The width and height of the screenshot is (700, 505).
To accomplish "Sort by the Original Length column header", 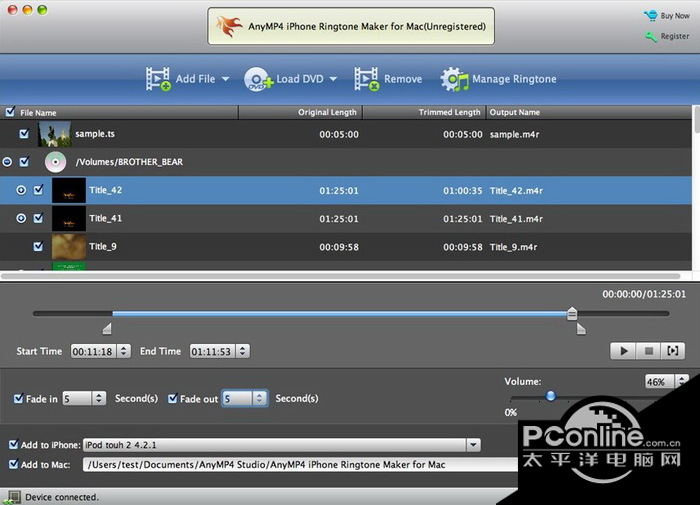I will click(x=300, y=113).
